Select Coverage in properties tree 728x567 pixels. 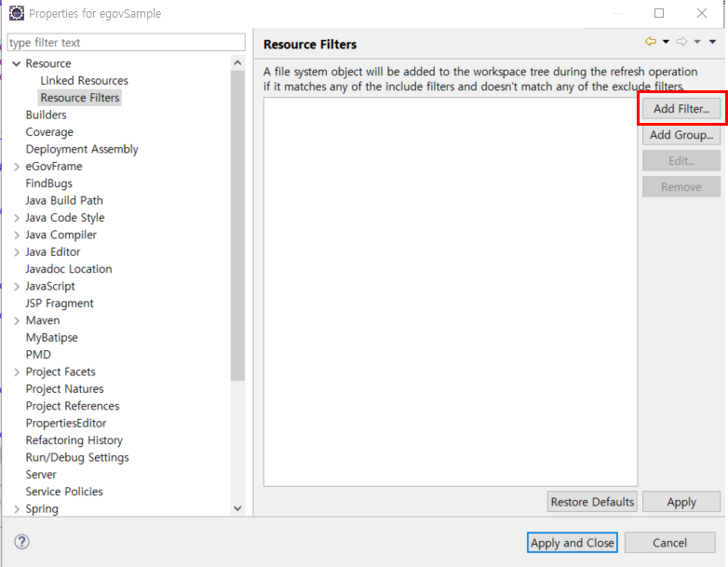tap(49, 132)
